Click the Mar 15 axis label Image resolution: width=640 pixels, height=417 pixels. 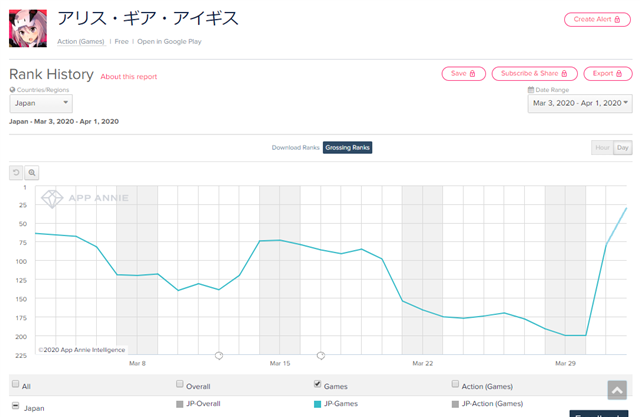(280, 363)
